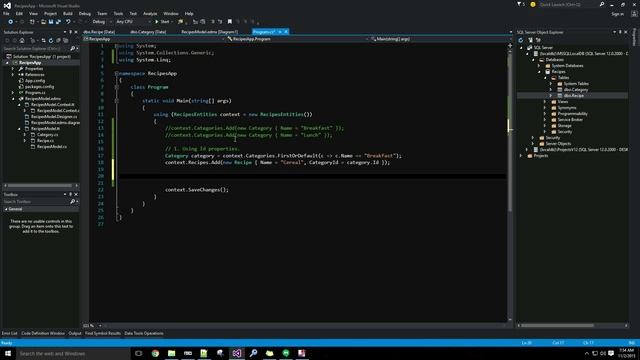Expand Program.cs in Solution Explorer
Screen dimensions: 640x360
click(x=13, y=93)
